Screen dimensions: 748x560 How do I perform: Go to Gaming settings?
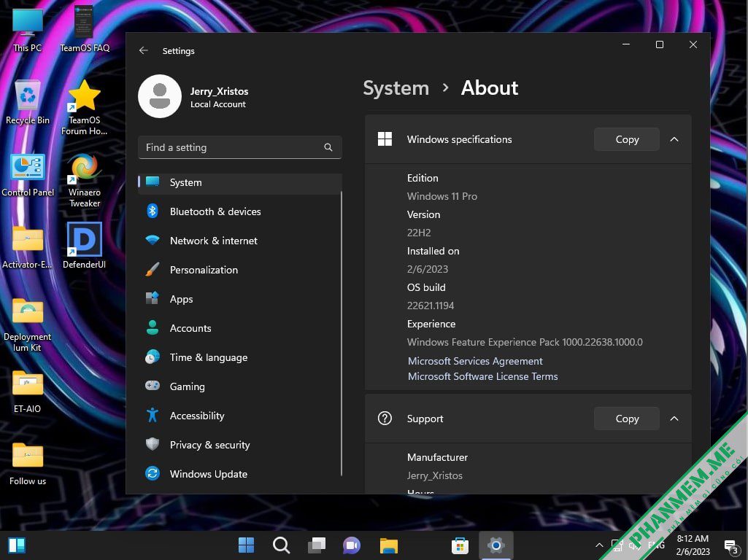click(240, 386)
